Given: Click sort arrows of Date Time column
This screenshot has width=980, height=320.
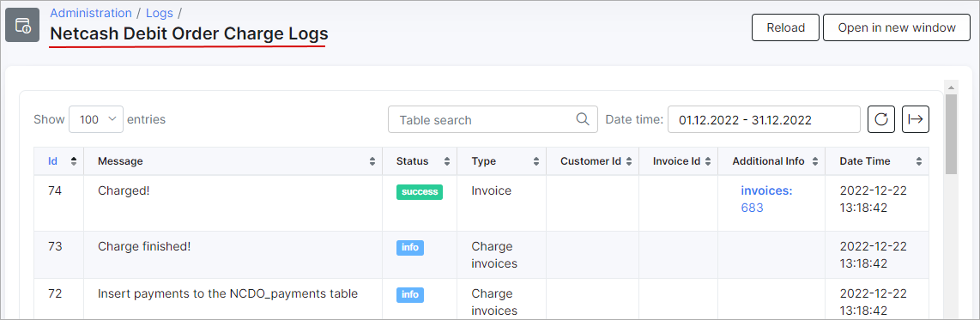Looking at the screenshot, I should click(919, 161).
